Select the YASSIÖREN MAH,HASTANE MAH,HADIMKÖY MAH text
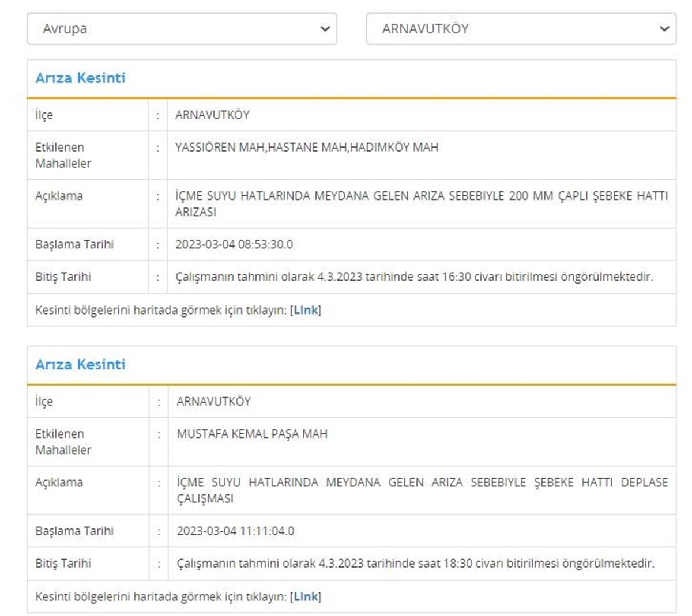692x616 pixels. coord(306,148)
